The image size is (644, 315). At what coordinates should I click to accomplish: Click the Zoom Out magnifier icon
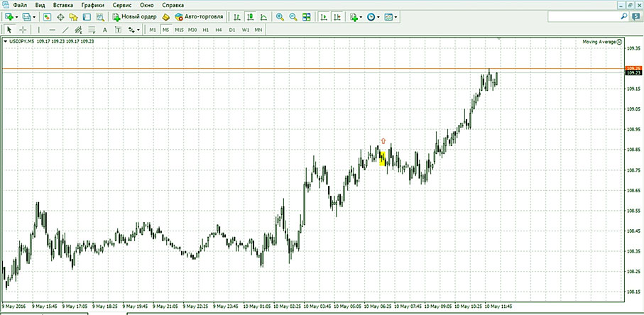tap(293, 16)
